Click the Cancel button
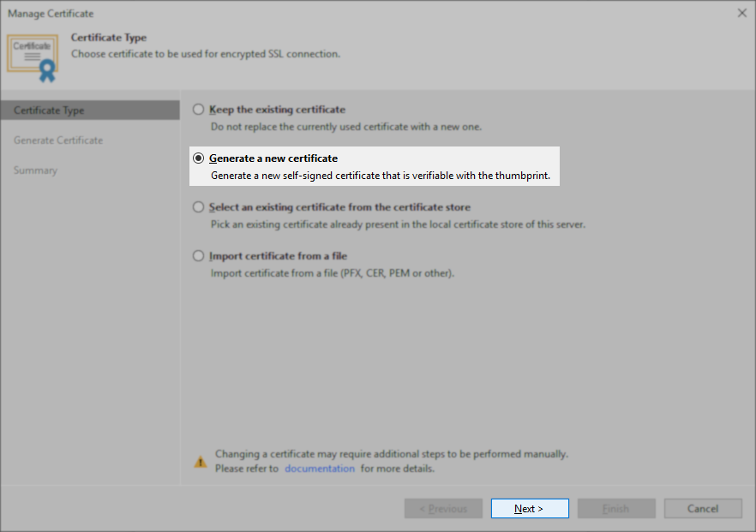 (702, 508)
